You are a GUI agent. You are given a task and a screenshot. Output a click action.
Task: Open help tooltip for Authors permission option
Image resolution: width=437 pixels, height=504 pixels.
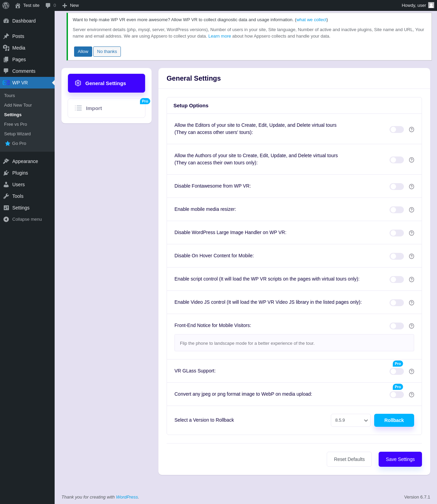pyautogui.click(x=411, y=160)
